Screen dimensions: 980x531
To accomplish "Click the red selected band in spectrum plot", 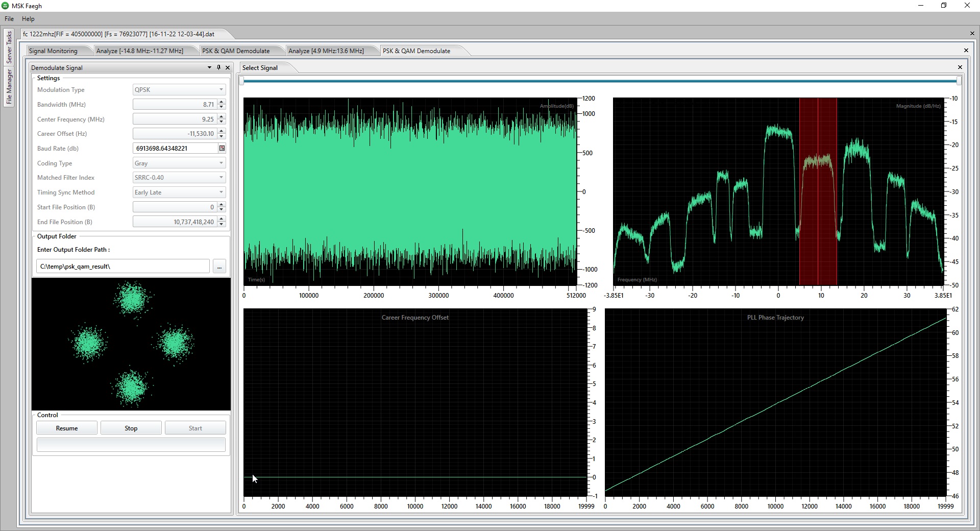I will coord(818,191).
